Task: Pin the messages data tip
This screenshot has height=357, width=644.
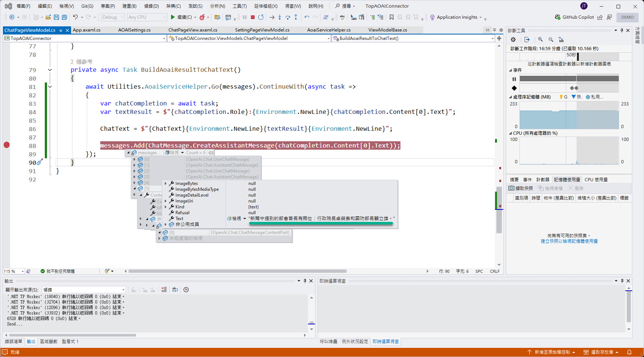Action: pyautogui.click(x=211, y=153)
